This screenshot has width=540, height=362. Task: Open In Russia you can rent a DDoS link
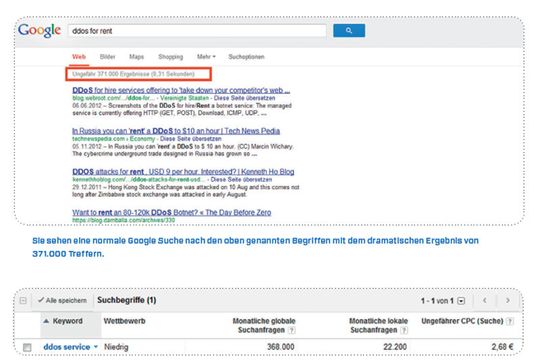[176, 131]
